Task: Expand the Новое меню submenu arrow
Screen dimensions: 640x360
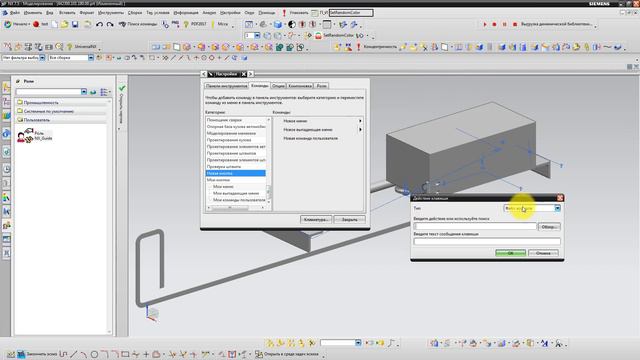Action: click(360, 121)
